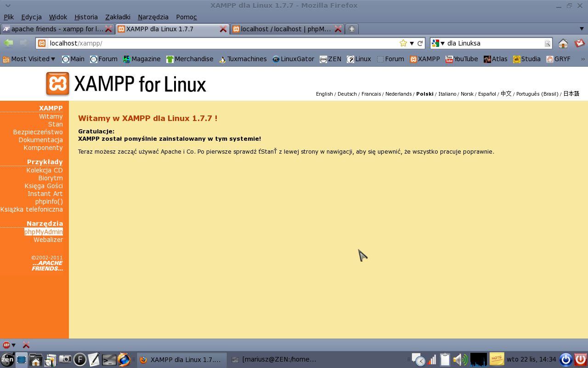Switch page language to English

324,94
